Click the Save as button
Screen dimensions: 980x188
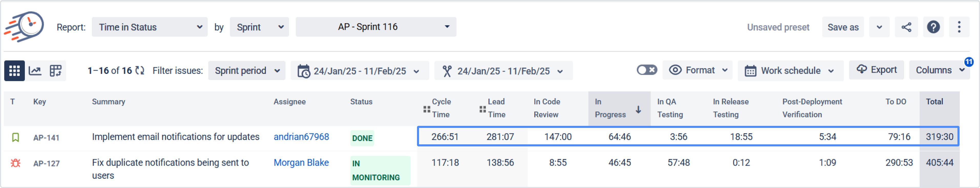(843, 27)
